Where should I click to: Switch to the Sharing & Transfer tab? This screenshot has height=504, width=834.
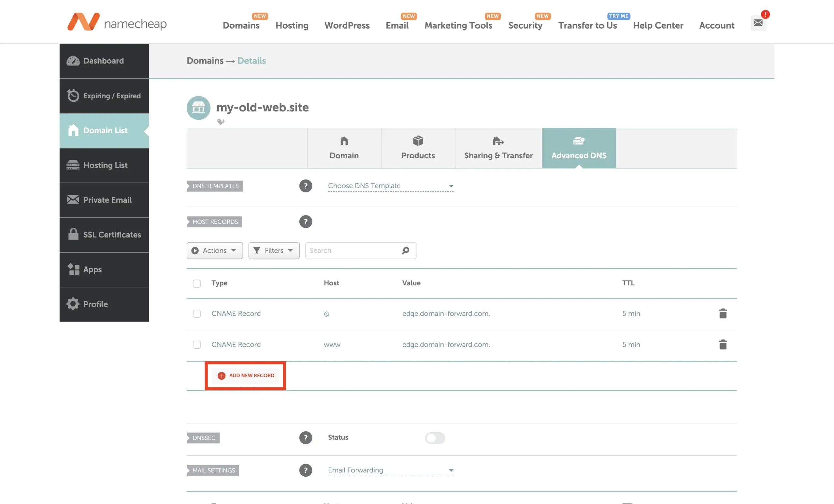click(x=498, y=148)
